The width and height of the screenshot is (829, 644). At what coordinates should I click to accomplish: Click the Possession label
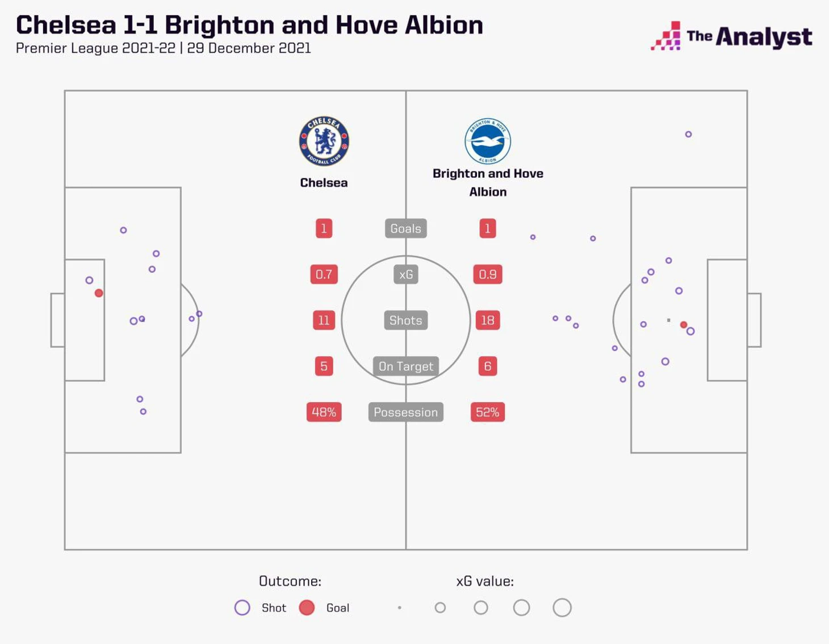(x=405, y=413)
